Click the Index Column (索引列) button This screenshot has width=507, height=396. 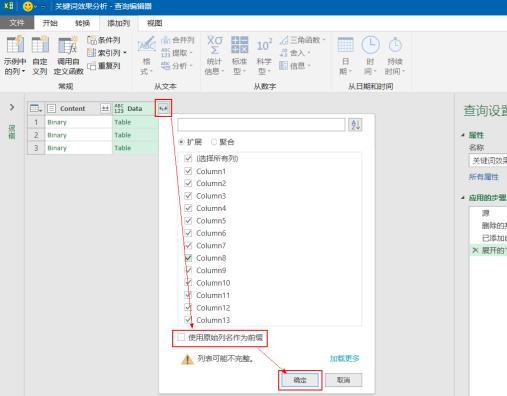(104, 53)
